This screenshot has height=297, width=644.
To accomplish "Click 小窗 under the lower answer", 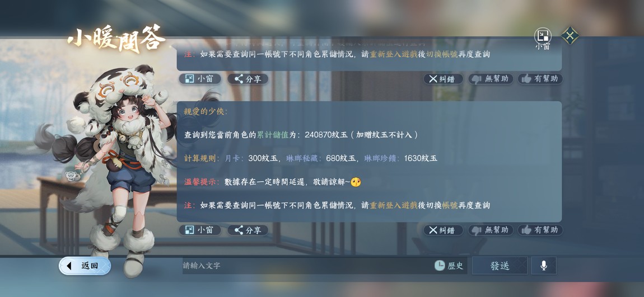I will click(199, 230).
